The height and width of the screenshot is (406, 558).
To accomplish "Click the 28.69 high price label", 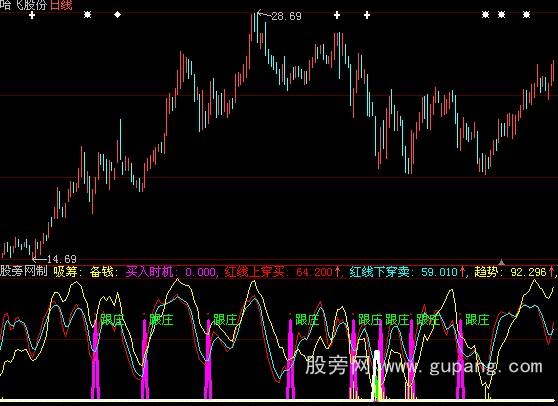I will point(286,16).
